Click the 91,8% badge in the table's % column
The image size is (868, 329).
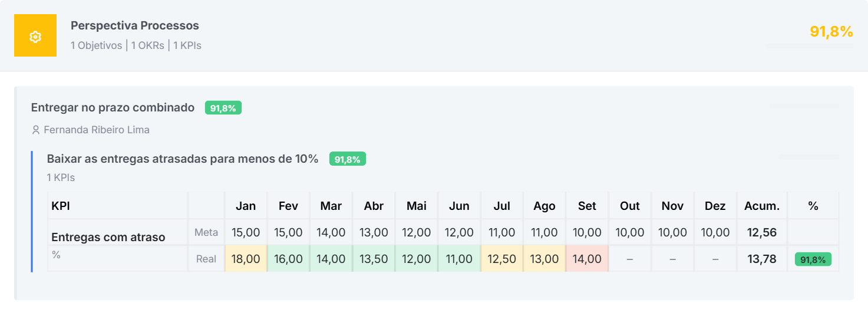pos(813,259)
